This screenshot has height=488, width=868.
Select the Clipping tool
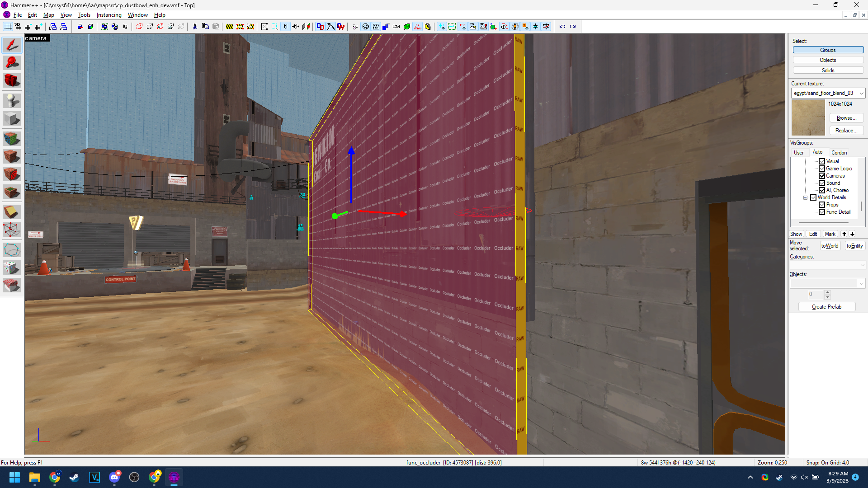[12, 211]
